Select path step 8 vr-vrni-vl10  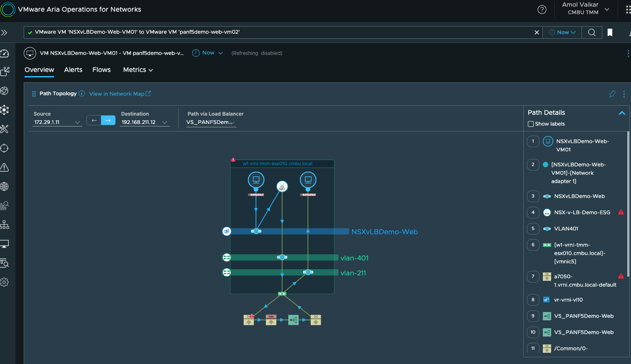pyautogui.click(x=576, y=300)
